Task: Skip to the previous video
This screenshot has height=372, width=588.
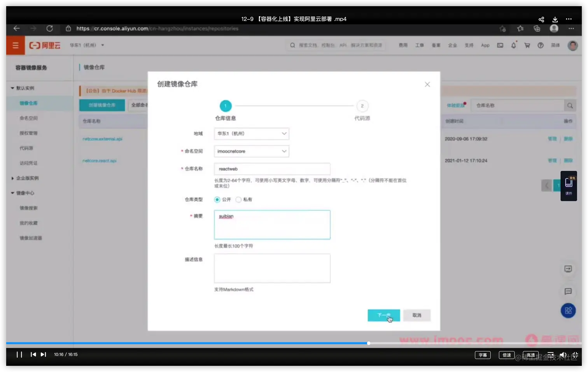Action: [33, 355]
